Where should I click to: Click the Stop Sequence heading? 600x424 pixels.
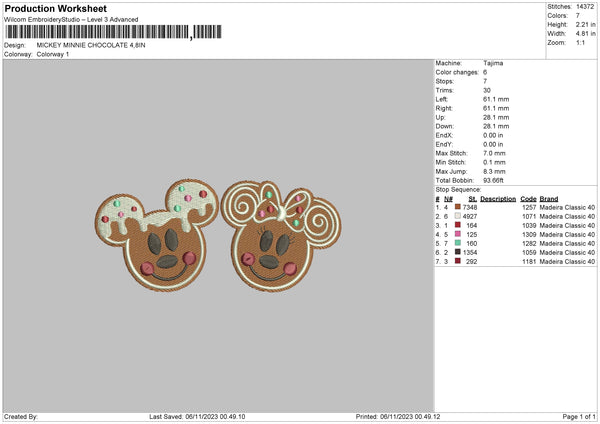point(458,189)
